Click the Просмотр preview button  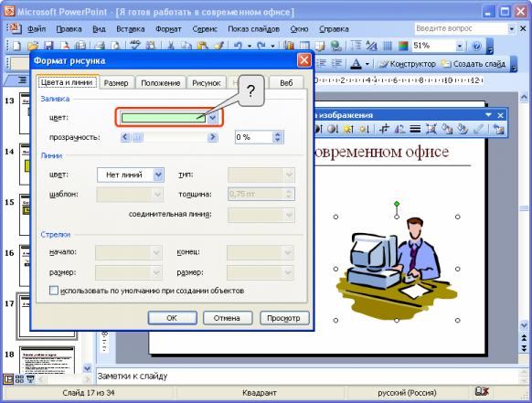pos(284,318)
